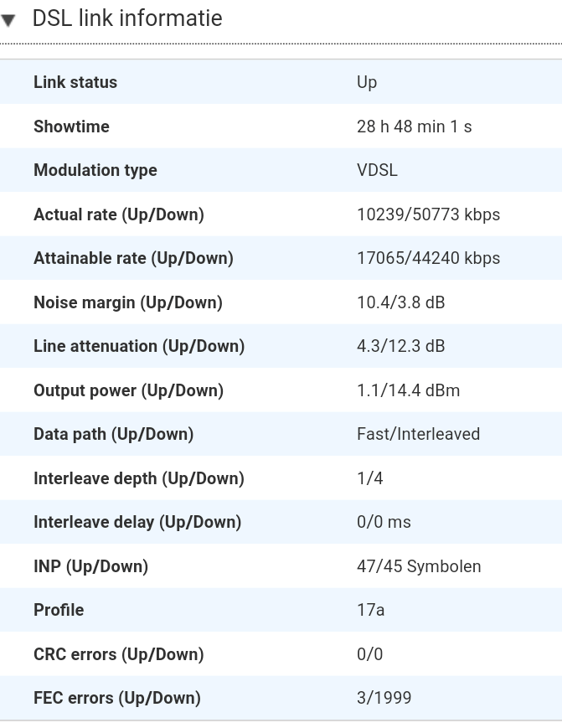Collapse the DSL link informatie section
The height and width of the screenshot is (728, 562).
(x=8, y=20)
